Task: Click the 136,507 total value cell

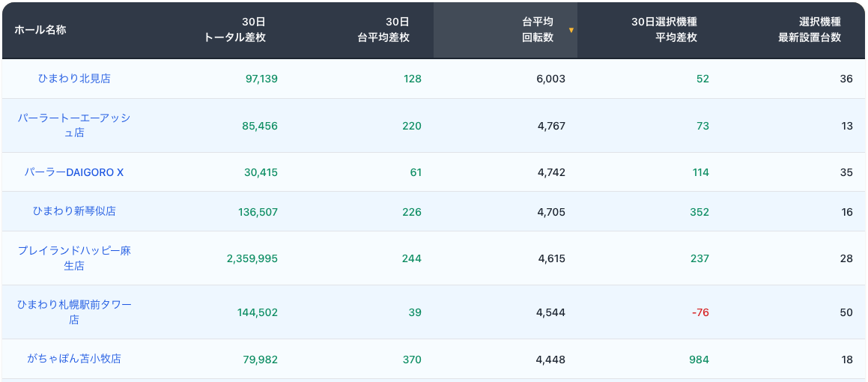Action: pyautogui.click(x=258, y=212)
